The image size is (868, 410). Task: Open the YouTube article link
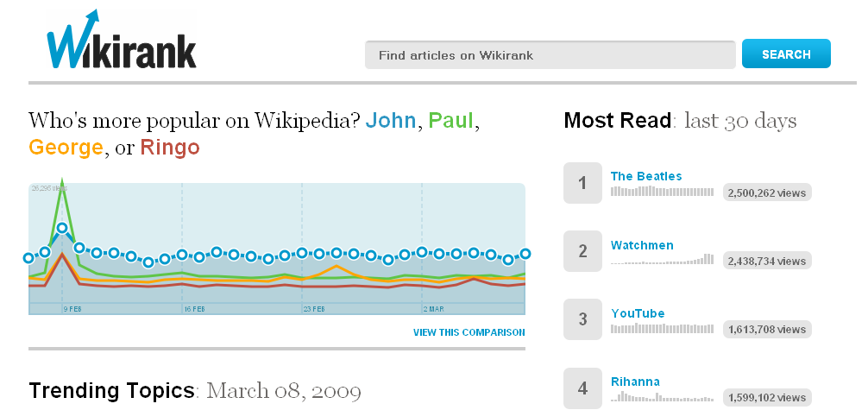click(638, 313)
